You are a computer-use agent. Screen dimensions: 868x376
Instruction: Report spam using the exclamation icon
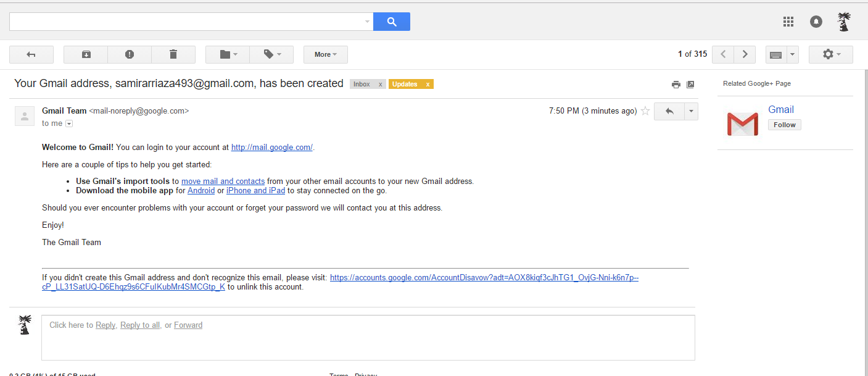130,54
